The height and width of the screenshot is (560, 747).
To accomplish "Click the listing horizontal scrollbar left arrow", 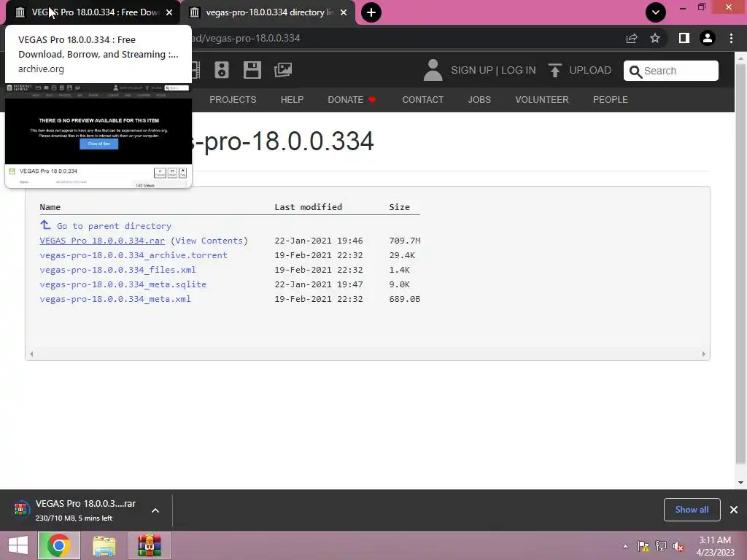I will pos(31,354).
